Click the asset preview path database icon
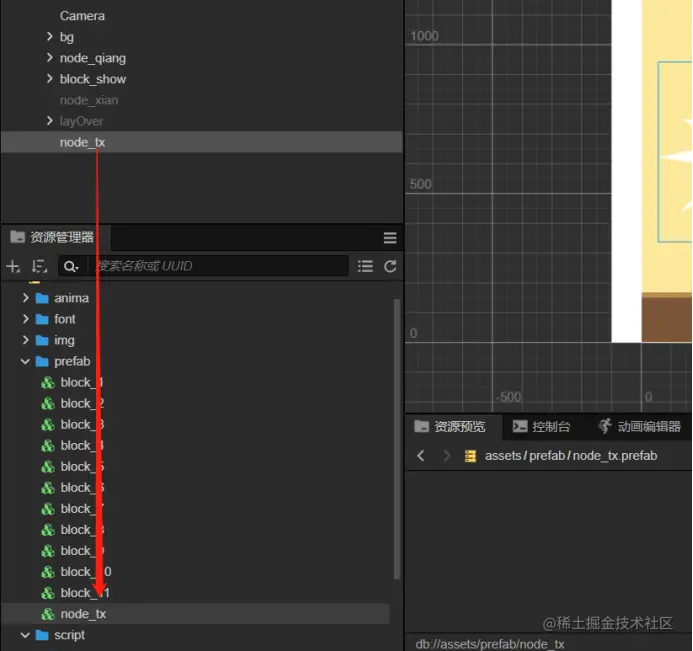693x651 pixels. point(471,456)
